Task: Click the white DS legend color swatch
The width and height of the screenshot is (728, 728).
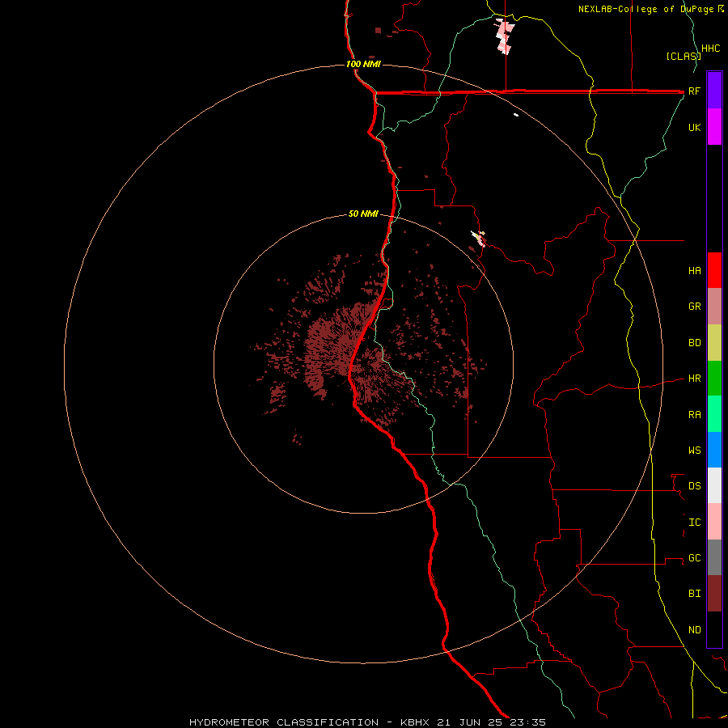Action: pos(714,485)
